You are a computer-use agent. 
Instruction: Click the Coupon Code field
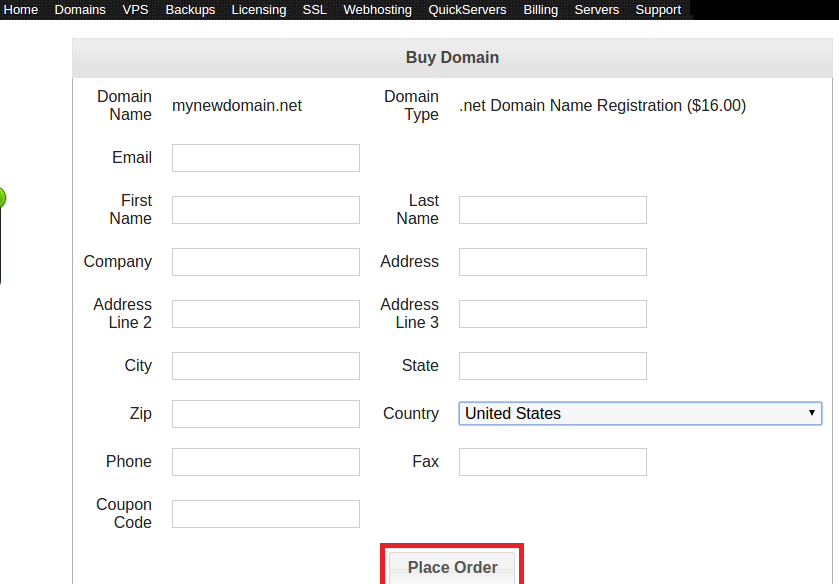click(x=265, y=513)
